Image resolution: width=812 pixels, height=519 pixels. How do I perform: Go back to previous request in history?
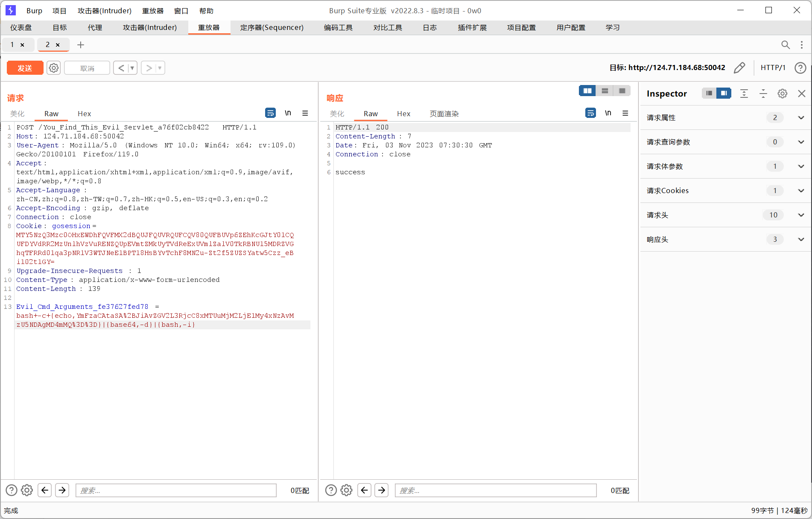(x=121, y=68)
